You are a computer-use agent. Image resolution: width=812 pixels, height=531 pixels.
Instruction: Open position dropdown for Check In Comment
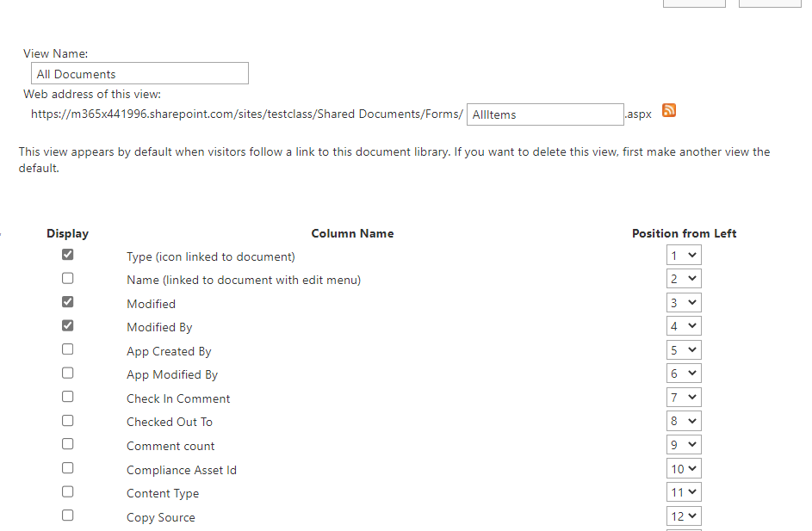(x=684, y=398)
